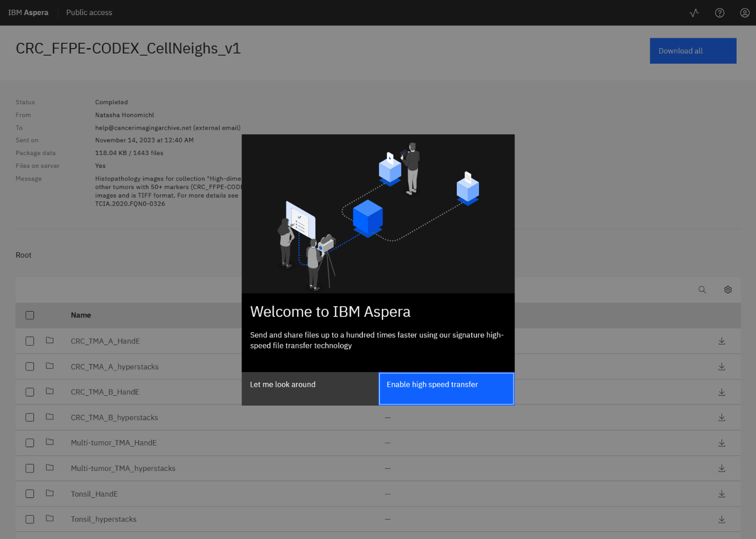
Task: Open the Tonsil_hyperstacks folder name
Action: tap(104, 519)
